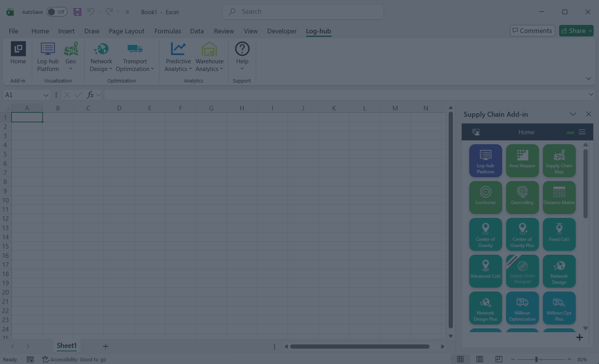Open the Center of Gravity tile
The height and width of the screenshot is (364, 599).
pyautogui.click(x=485, y=234)
